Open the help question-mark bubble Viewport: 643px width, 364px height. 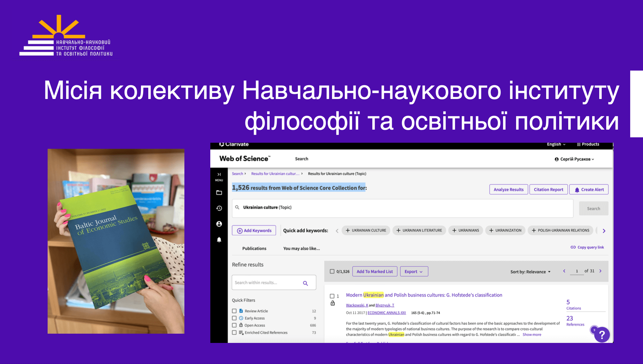point(602,335)
